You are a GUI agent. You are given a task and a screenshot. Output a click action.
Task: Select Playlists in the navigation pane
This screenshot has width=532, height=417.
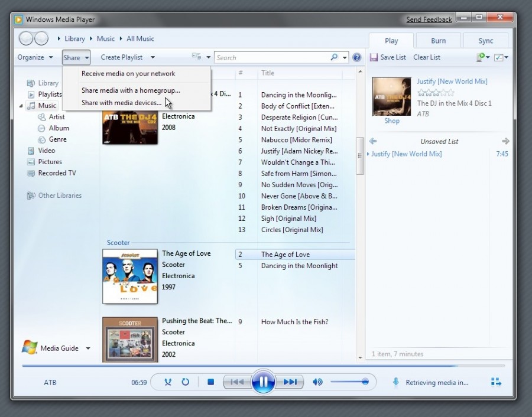pos(50,95)
